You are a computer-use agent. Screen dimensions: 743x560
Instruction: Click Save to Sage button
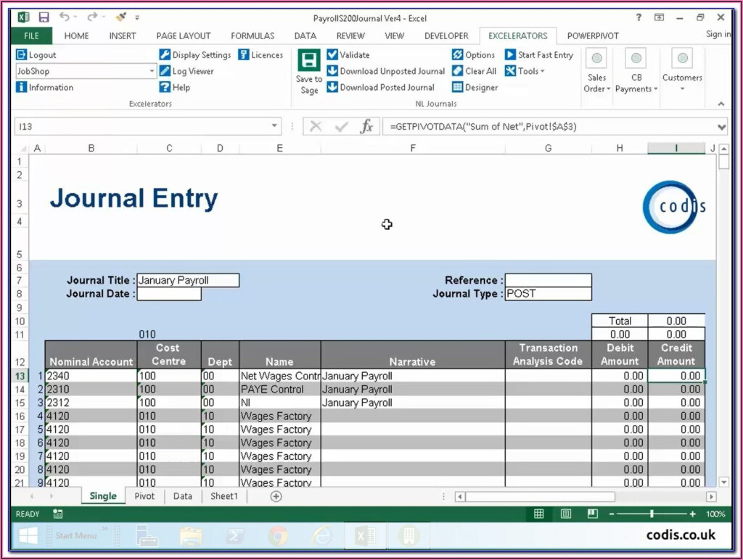309,72
